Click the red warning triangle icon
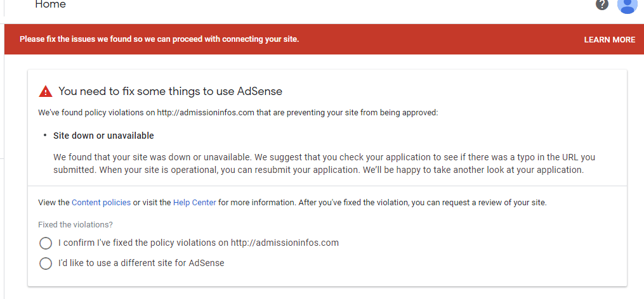This screenshot has height=299, width=644. pos(46,92)
